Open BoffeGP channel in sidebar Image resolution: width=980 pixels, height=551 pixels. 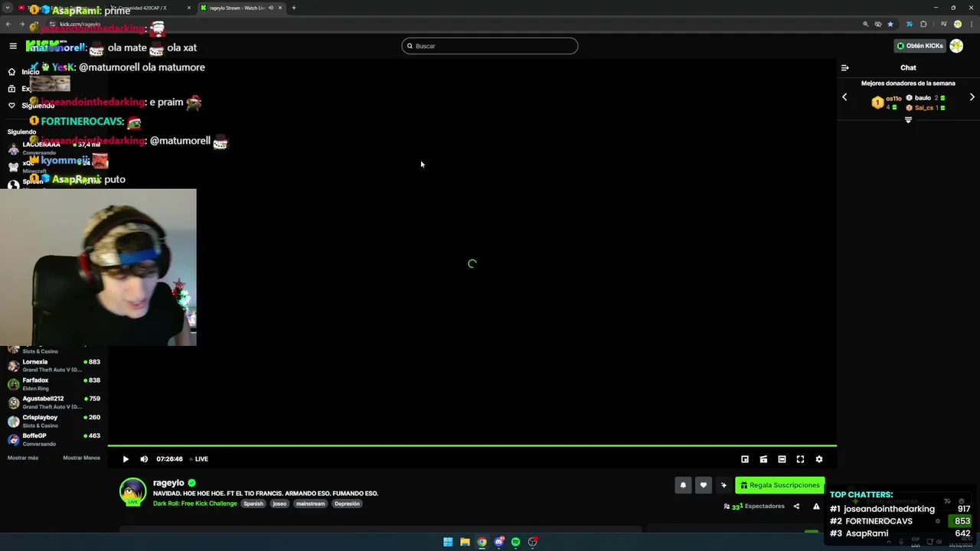(54, 439)
